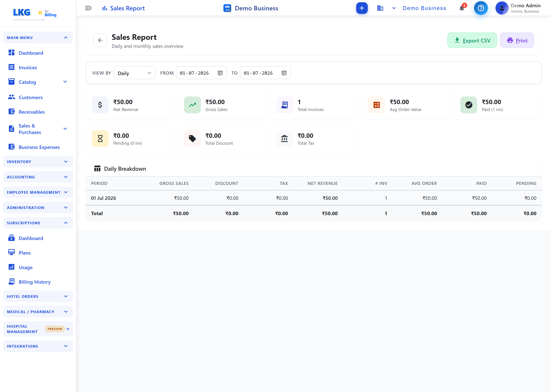Click the Sales Report bar chart icon

point(104,8)
